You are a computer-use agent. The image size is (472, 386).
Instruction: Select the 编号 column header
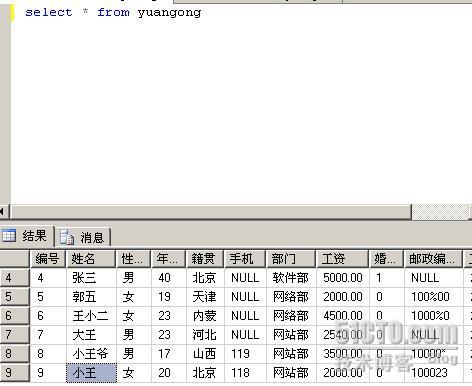tap(48, 259)
